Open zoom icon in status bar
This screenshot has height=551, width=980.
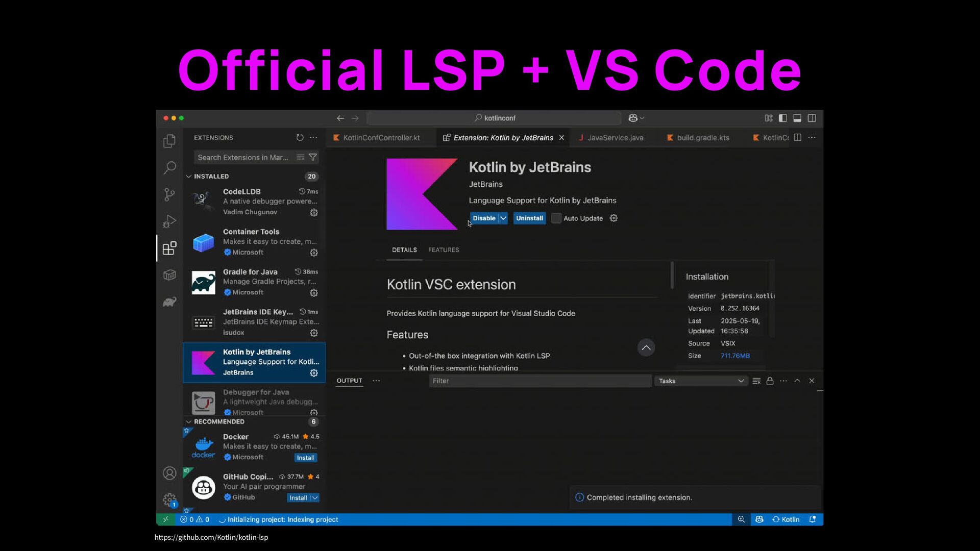[x=741, y=519]
